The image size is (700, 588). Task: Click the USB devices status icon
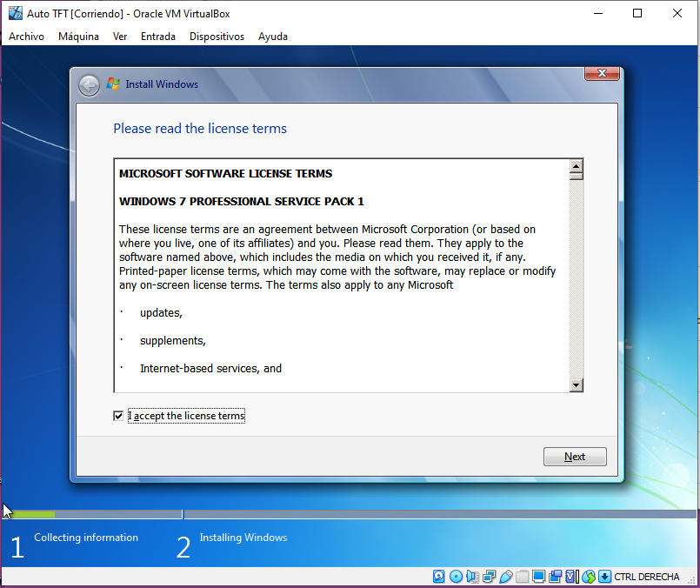[505, 577]
